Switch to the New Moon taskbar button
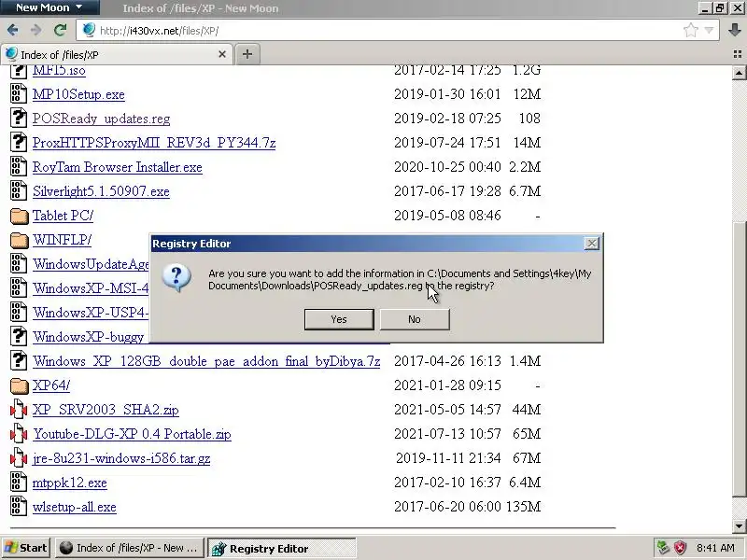 pyautogui.click(x=130, y=548)
